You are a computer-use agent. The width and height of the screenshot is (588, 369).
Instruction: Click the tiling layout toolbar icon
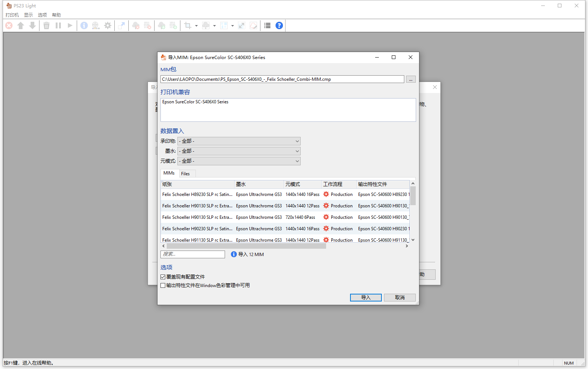pyautogui.click(x=224, y=25)
